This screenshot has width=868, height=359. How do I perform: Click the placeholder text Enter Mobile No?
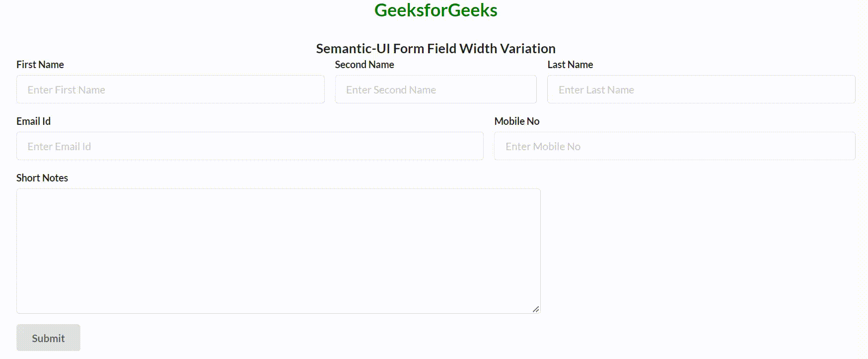pos(543,146)
